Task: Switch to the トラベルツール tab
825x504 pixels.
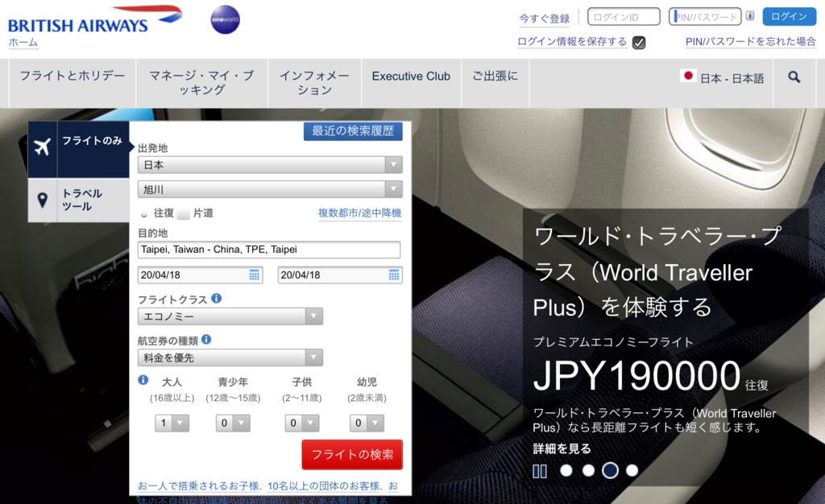Action: 79,200
